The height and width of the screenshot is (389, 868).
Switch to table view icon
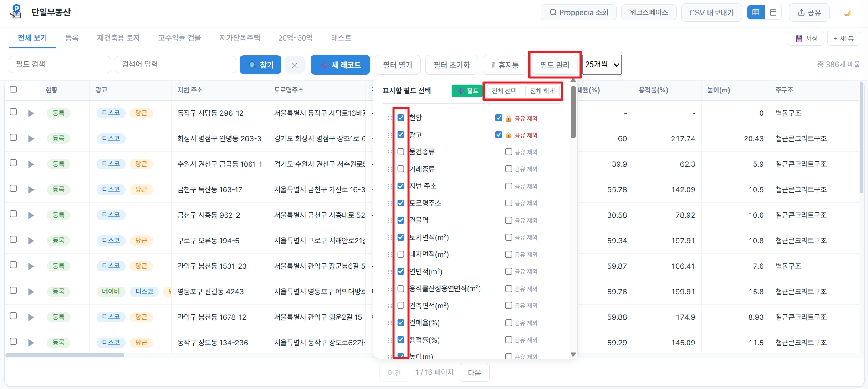pyautogui.click(x=756, y=12)
